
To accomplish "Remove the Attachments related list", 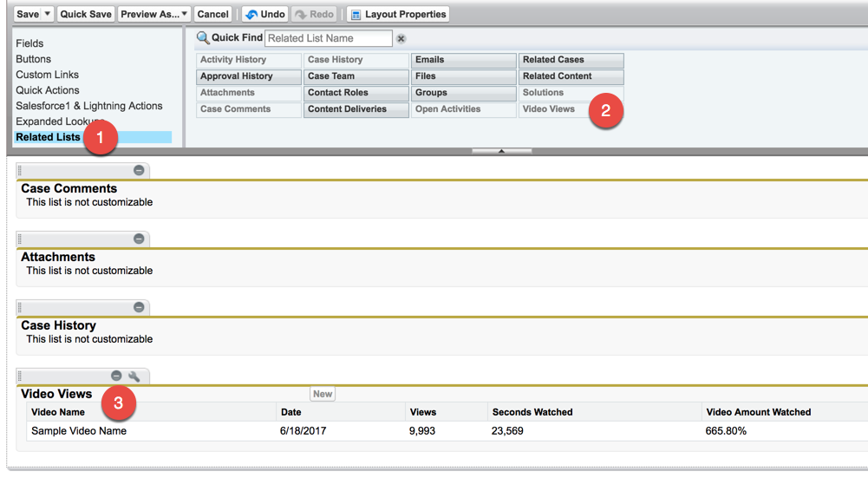I will 139,239.
